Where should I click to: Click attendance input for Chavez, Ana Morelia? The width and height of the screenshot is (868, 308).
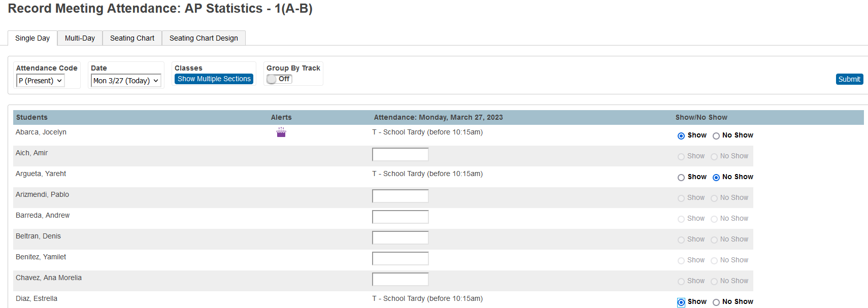pyautogui.click(x=400, y=279)
